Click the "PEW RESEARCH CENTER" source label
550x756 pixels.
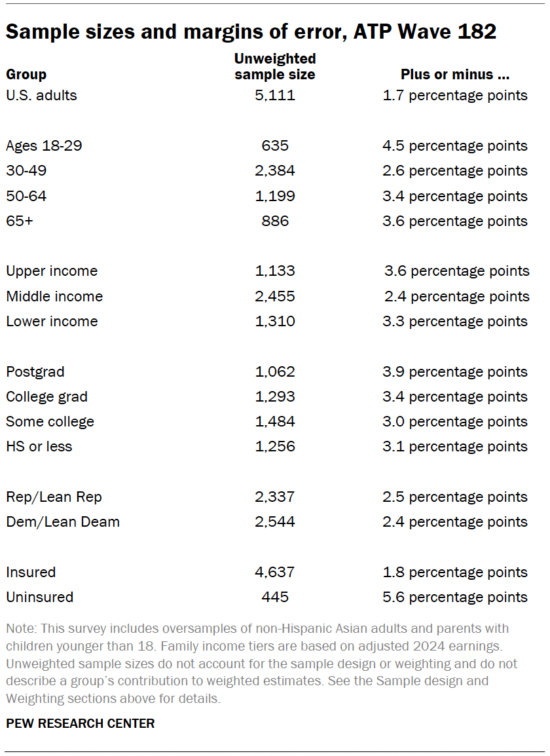[81, 724]
